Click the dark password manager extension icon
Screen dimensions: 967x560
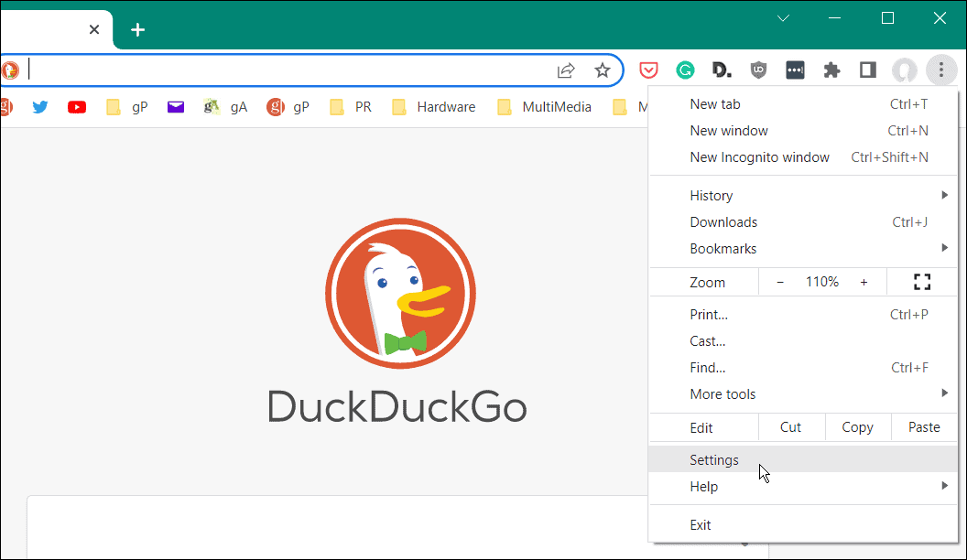tap(795, 70)
